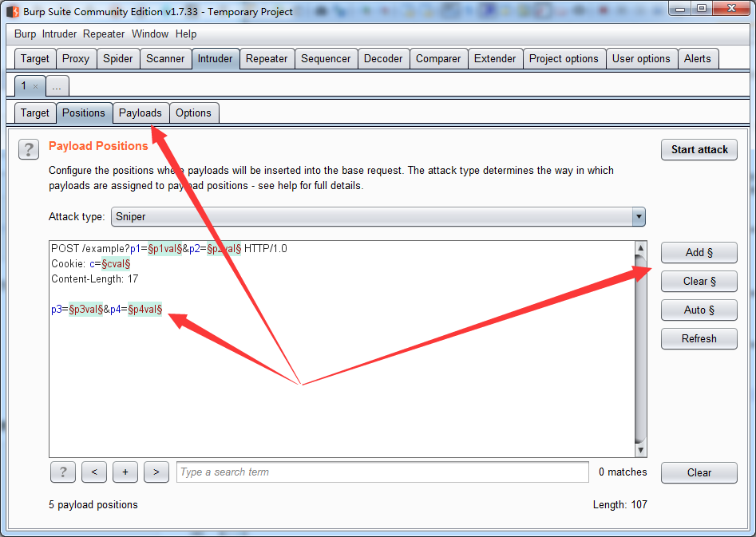The height and width of the screenshot is (537, 756).
Task: Switch to the Proxy tab
Action: point(76,59)
